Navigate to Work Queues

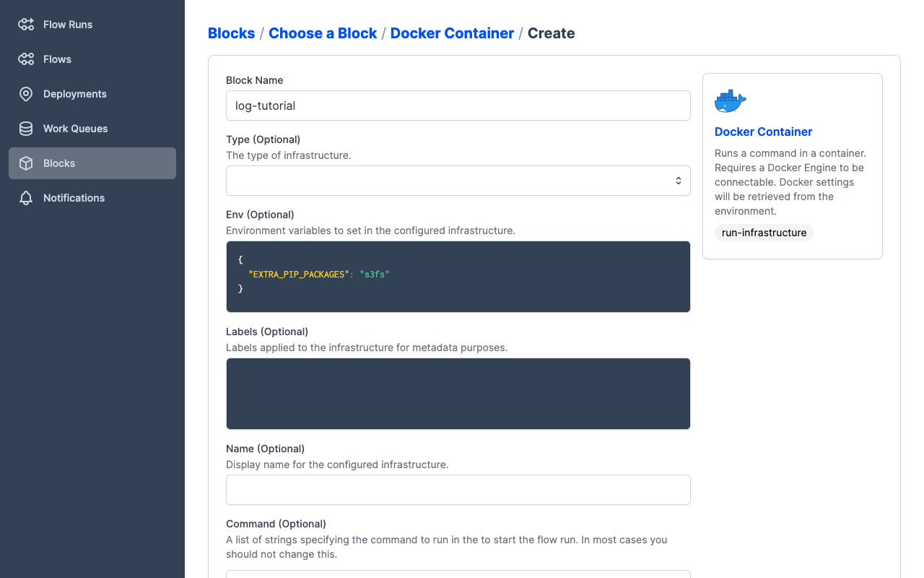click(x=92, y=129)
